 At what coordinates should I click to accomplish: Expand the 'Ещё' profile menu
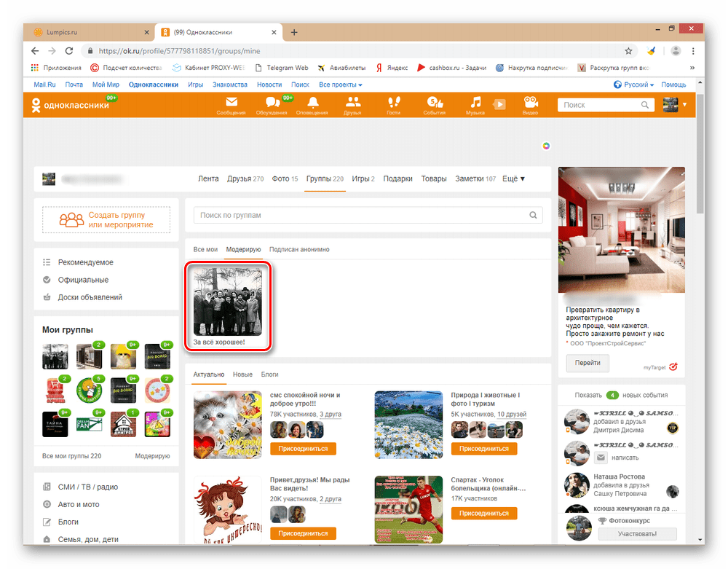[513, 178]
